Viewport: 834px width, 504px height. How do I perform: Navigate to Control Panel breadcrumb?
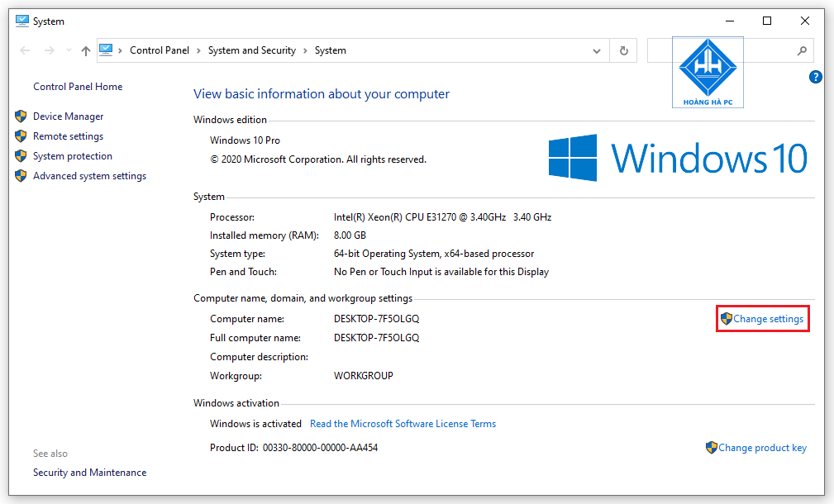tap(160, 50)
